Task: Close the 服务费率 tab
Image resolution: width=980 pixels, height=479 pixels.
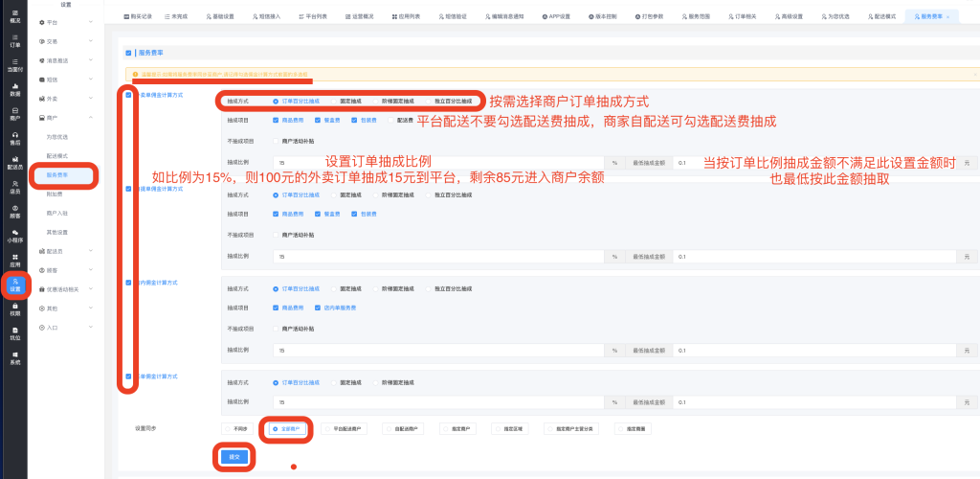Action: click(x=947, y=16)
